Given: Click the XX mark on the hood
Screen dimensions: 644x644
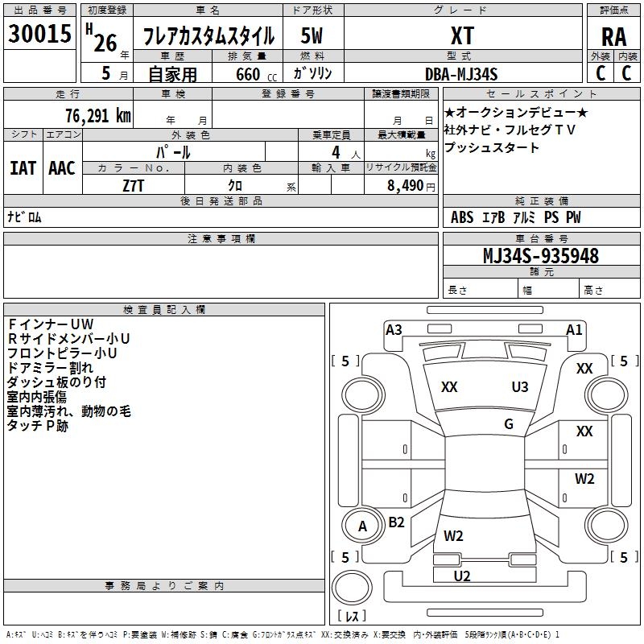Looking at the screenshot, I should click(449, 387).
